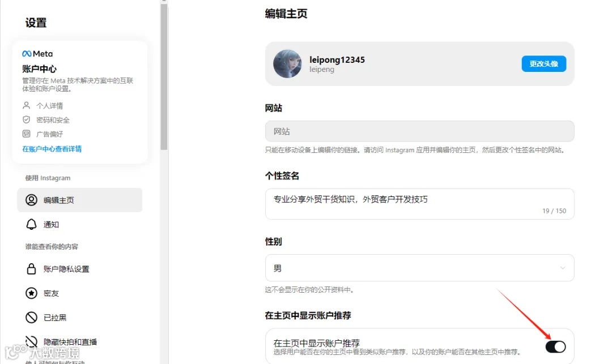
Task: Open 隐藏快拍和直播 via its icon
Action: click(x=32, y=341)
